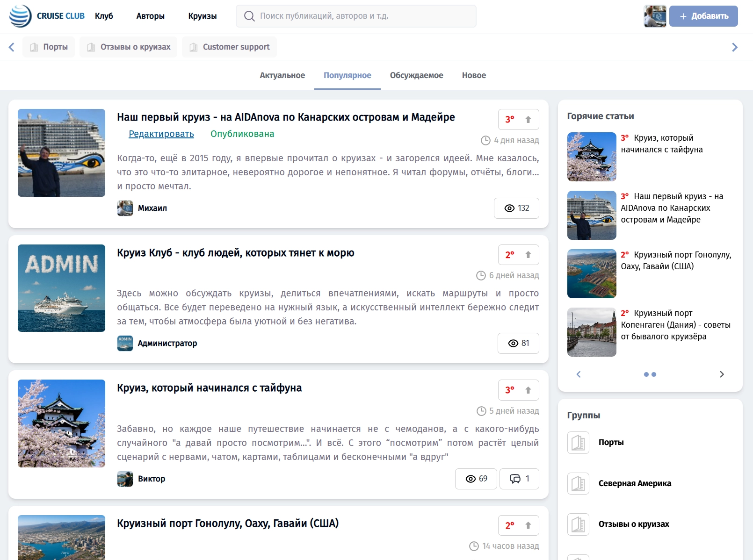753x560 pixels.
Task: Click the Customer support group chip icon
Action: point(194,47)
